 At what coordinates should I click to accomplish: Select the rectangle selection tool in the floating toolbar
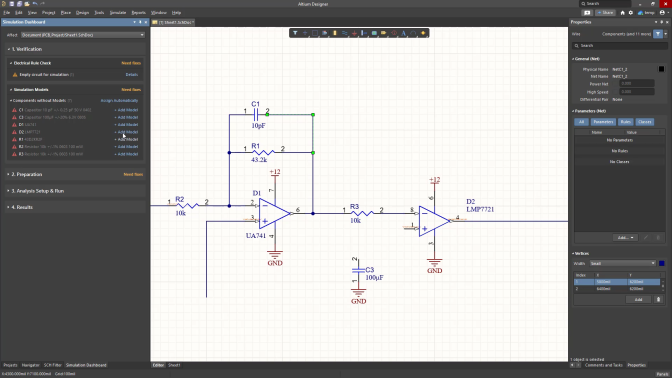tap(315, 33)
